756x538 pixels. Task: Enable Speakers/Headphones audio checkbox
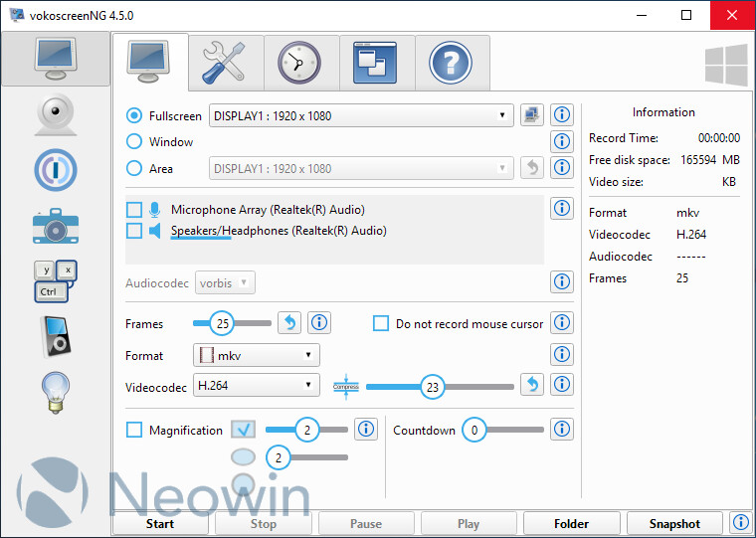(x=134, y=231)
